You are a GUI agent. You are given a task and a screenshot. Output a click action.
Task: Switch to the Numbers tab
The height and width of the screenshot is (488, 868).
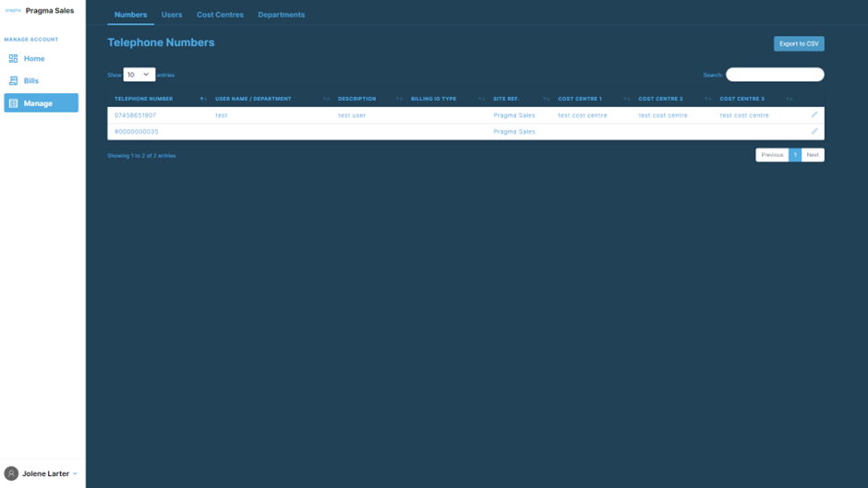click(130, 15)
